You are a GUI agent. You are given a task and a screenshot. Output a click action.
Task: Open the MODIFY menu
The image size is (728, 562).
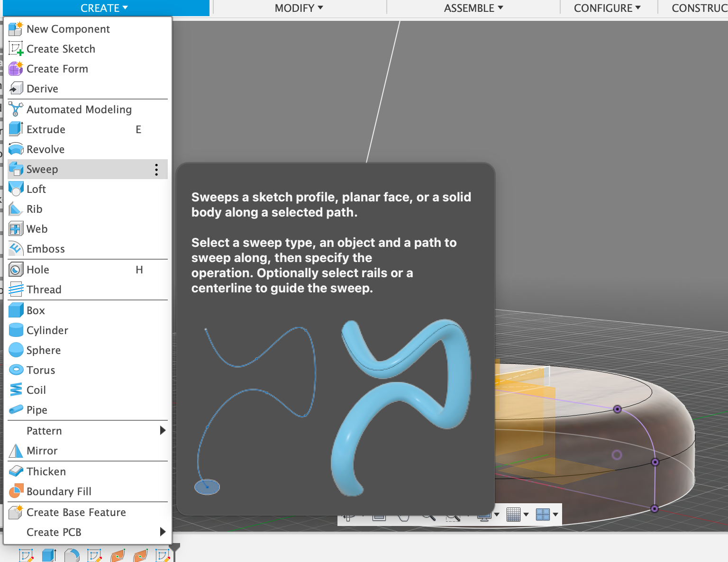tap(299, 8)
